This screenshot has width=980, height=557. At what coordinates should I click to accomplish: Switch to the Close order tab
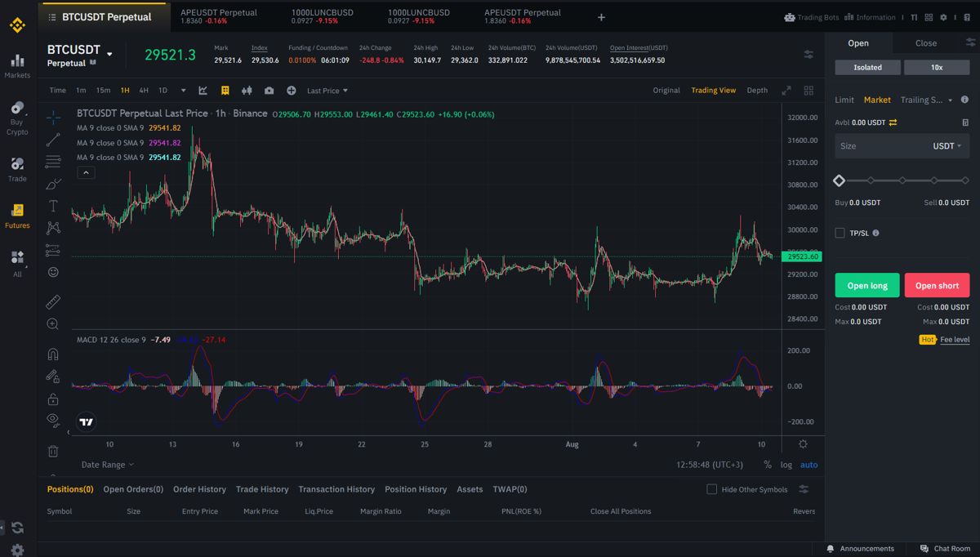(x=926, y=43)
